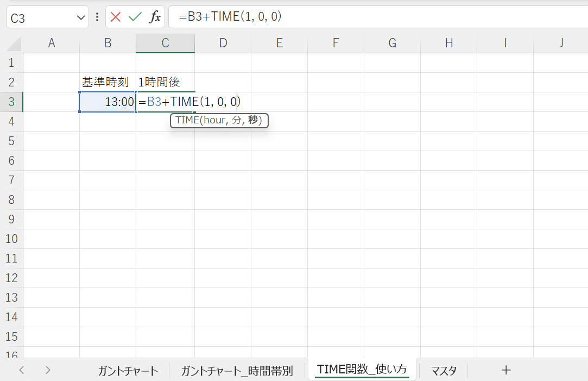This screenshot has height=381, width=588.
Task: Select row 4 header
Action: 11,121
